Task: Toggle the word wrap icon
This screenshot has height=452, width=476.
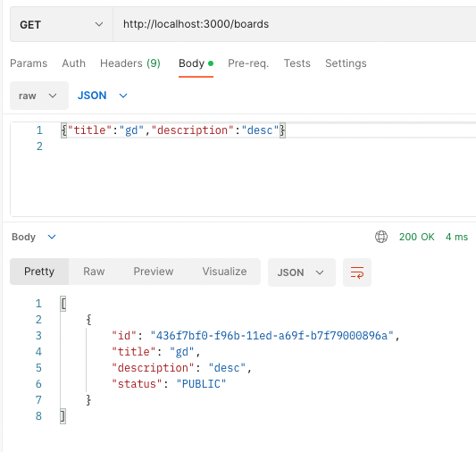Action: pos(357,272)
